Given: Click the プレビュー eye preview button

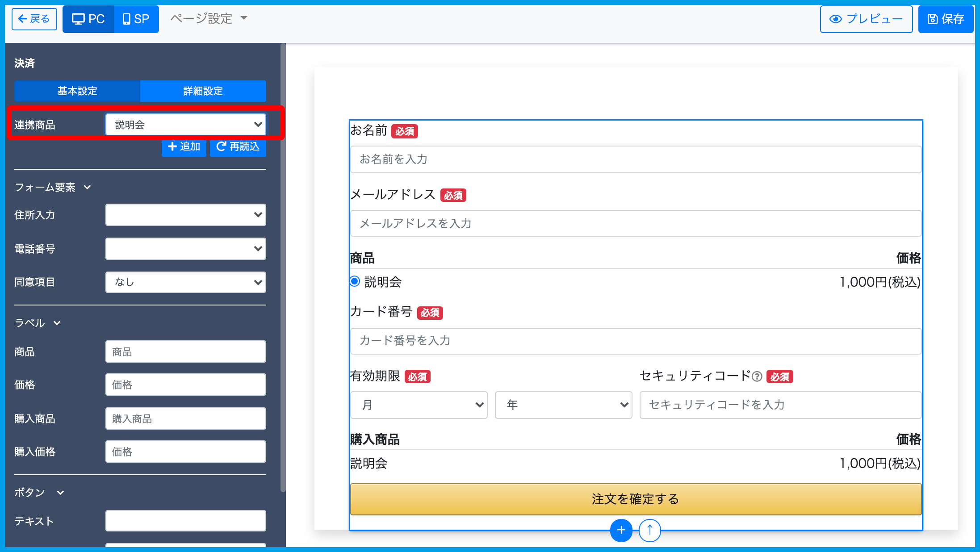Looking at the screenshot, I should 866,19.
